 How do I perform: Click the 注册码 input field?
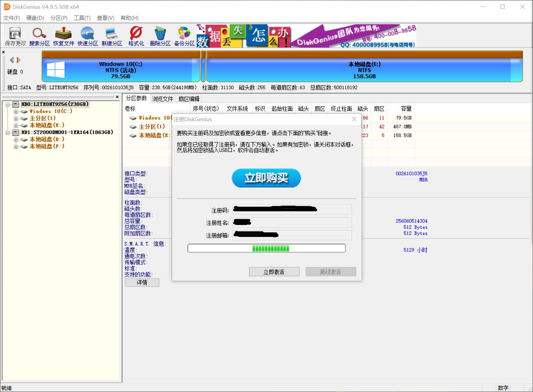coord(292,209)
